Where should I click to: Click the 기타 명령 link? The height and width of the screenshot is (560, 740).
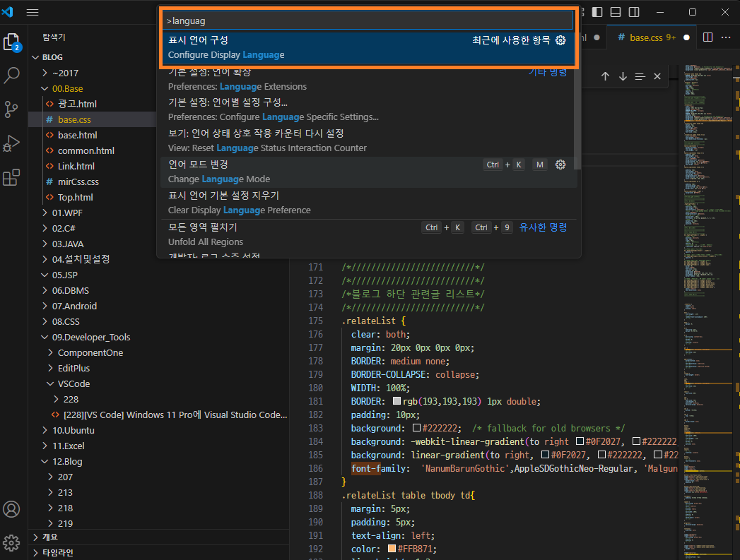[x=545, y=72]
